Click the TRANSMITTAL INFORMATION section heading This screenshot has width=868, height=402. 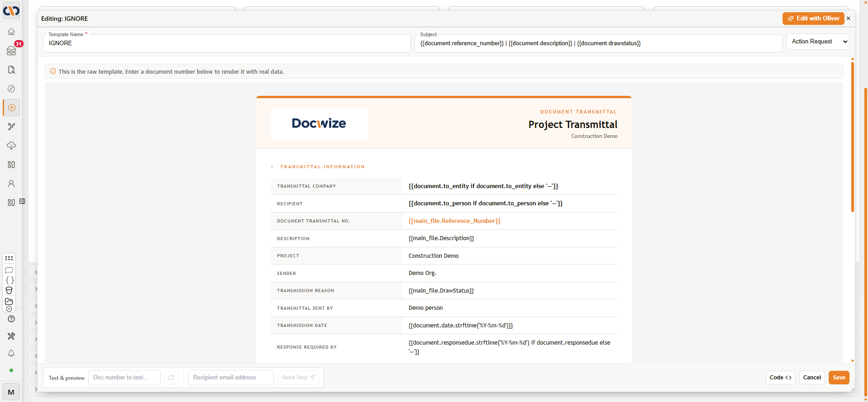pyautogui.click(x=322, y=167)
